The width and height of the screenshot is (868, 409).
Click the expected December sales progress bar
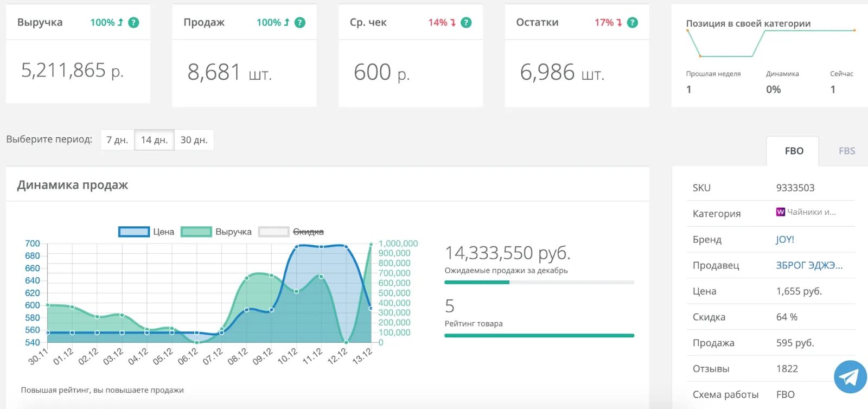[539, 282]
